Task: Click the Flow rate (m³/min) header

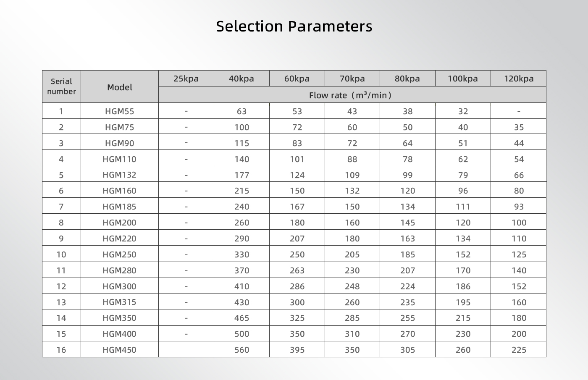Action: [352, 95]
